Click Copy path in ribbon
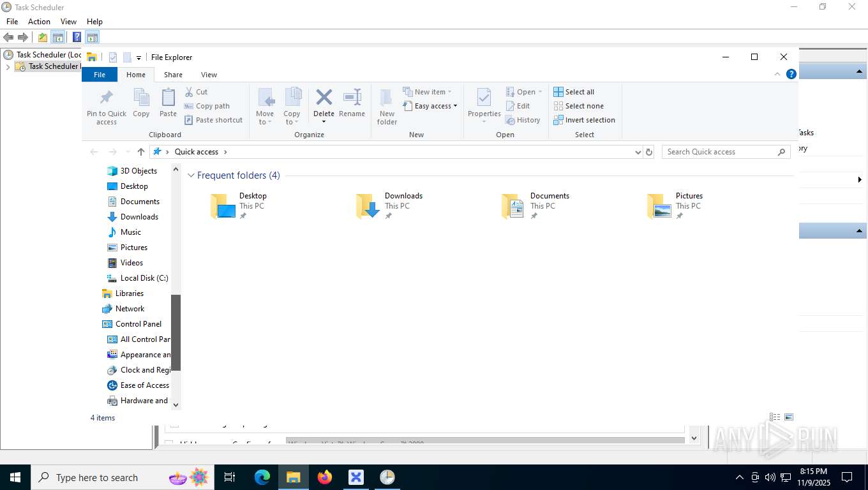This screenshot has width=868, height=490. 207,106
